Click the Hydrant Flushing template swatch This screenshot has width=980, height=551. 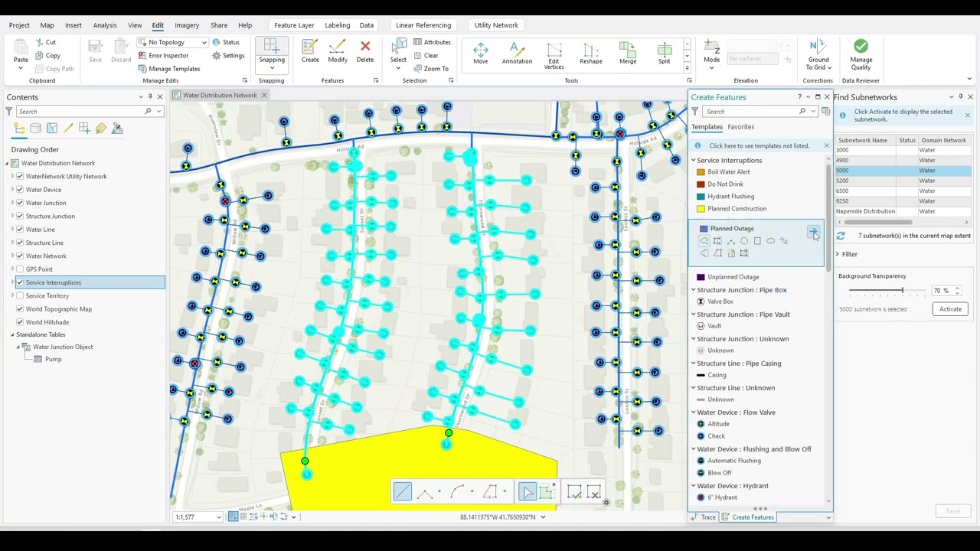click(x=701, y=197)
